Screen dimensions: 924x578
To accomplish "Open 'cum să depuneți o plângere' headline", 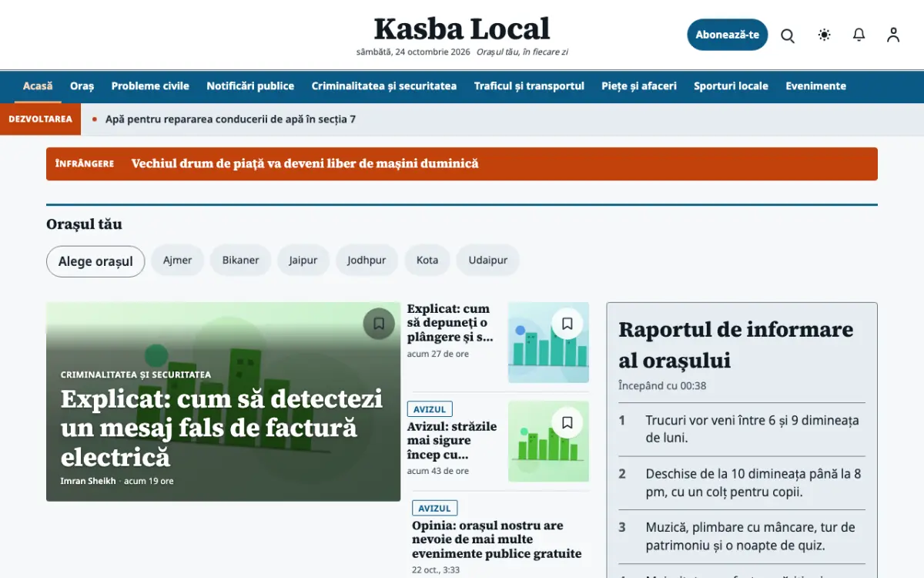I will tap(449, 323).
